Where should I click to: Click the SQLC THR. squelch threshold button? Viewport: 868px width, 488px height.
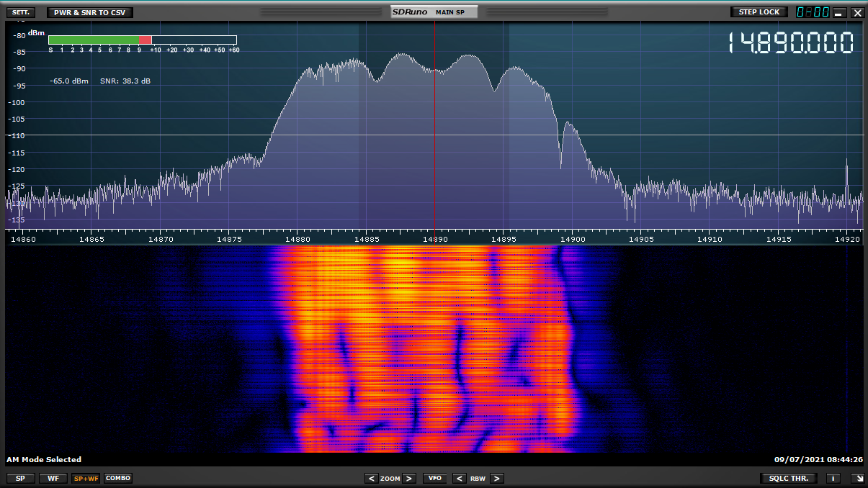pos(788,478)
